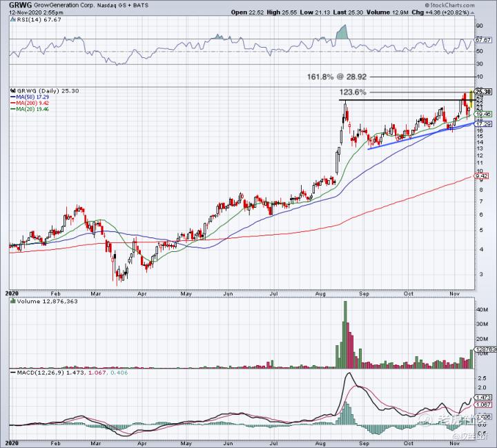Click the 17.29 blue MA(50) price tag
The height and width of the screenshot is (448, 497).
[483, 124]
